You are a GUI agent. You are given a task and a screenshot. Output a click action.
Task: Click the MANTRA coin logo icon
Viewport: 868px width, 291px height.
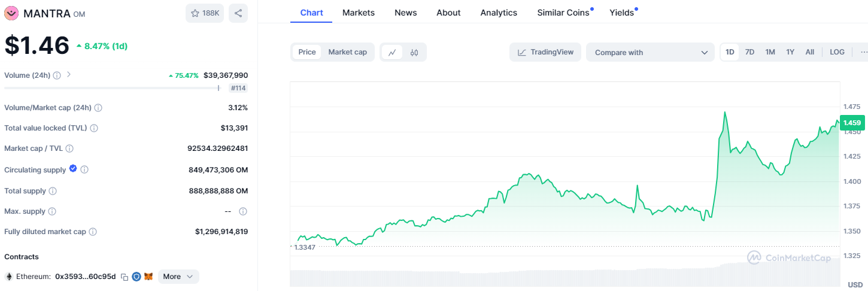coord(11,13)
